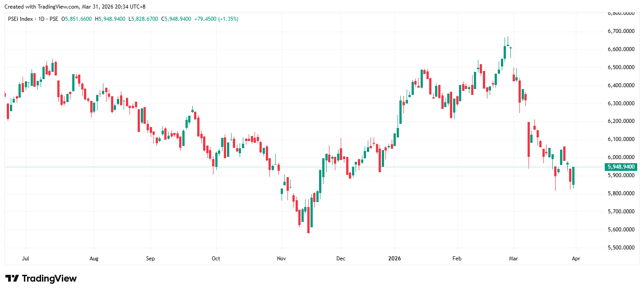The width and height of the screenshot is (644, 292).
Task: Click the +79.4500 (+1.35%) change value
Action: point(216,19)
